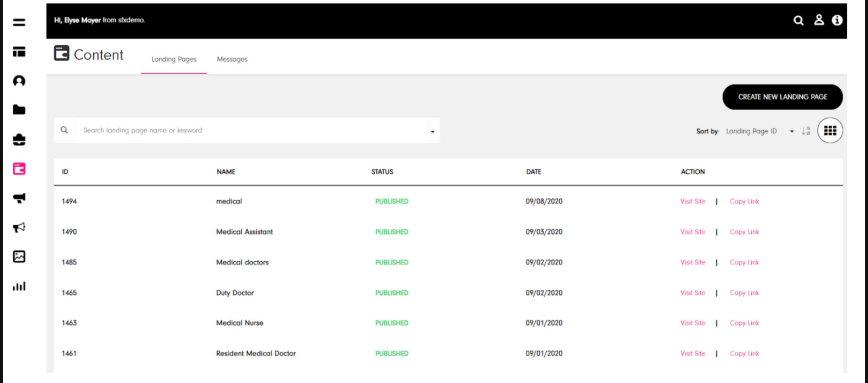Switch to grid view
868x383 pixels.
point(830,131)
